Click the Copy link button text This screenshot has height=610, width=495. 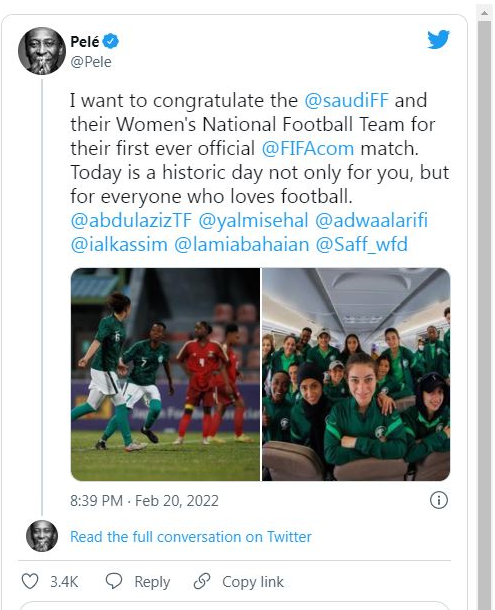pyautogui.click(x=253, y=582)
